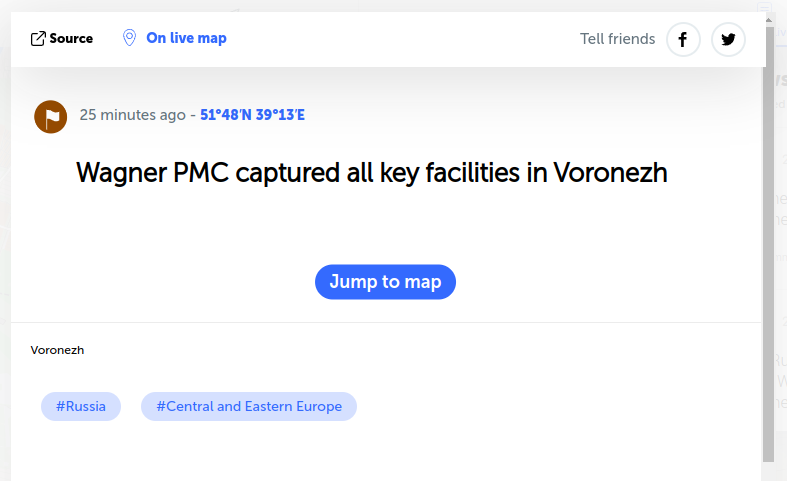Click the Wagner PMC headline text
This screenshot has width=787, height=481.
coord(371,173)
